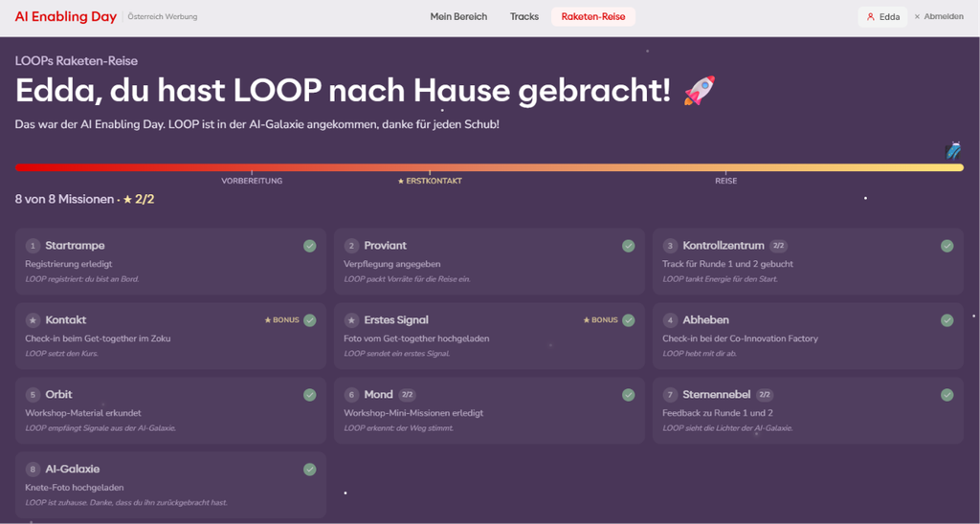
Task: Click the 2/2 badge on Kontrollzentrum
Action: (x=778, y=246)
